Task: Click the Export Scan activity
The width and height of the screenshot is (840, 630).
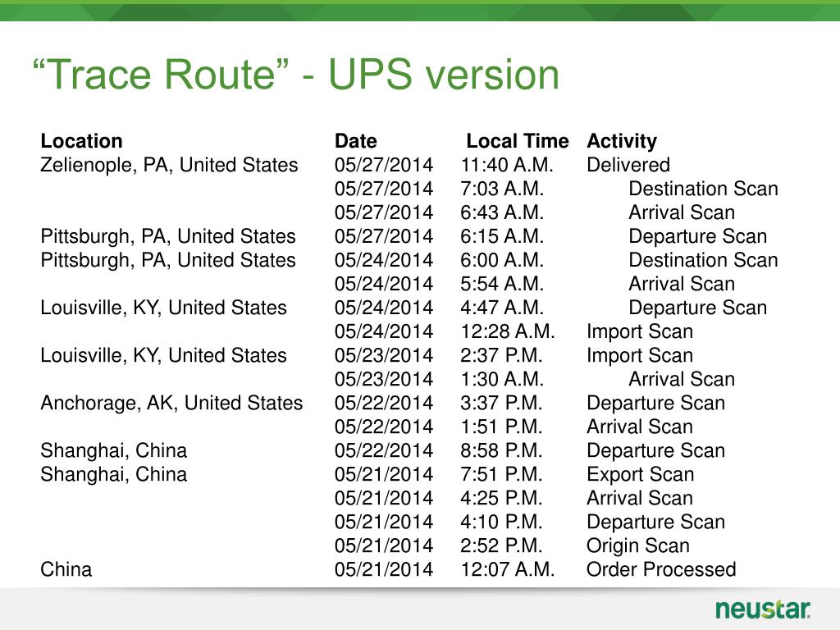Action: 640,475
